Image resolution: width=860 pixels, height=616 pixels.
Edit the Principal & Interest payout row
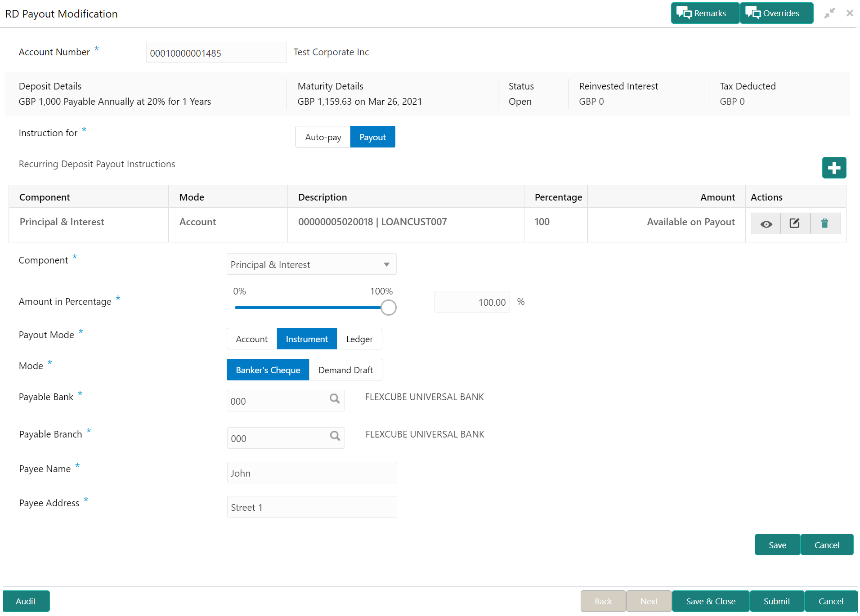795,223
